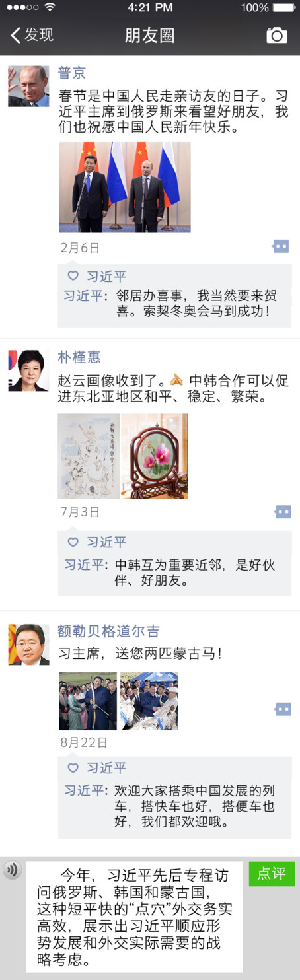Tap heart like icon under 8月22日 post
Screen dimensions: 300x980
click(73, 768)
